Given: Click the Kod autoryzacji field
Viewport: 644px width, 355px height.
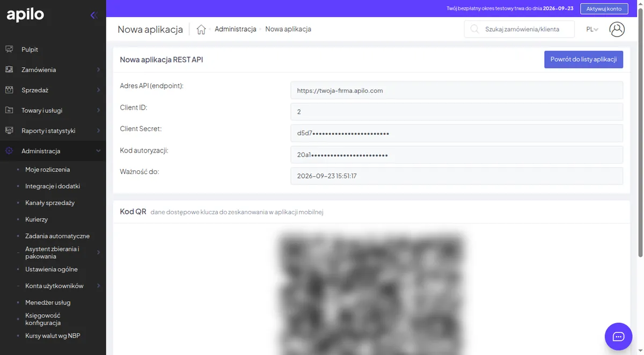Looking at the screenshot, I should coord(457,155).
